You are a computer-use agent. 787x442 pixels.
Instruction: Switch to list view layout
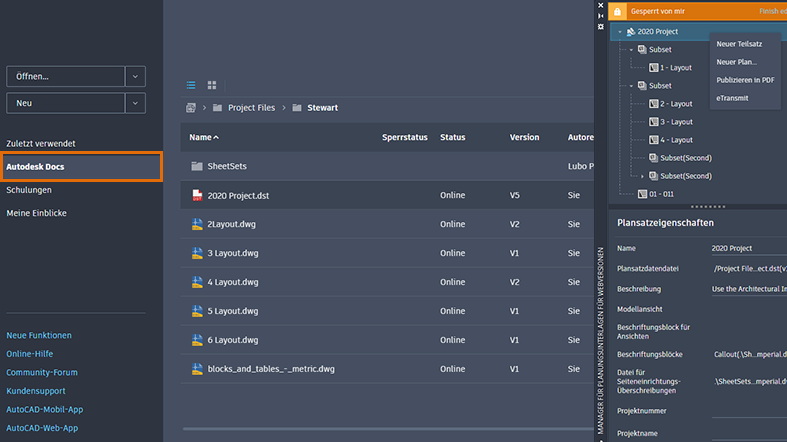tap(192, 85)
